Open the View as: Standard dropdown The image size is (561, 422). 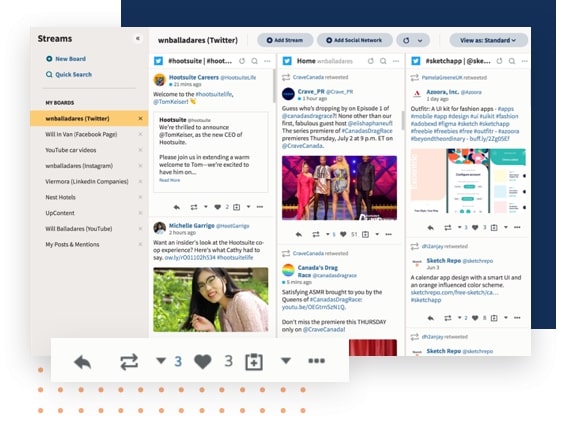(x=488, y=40)
